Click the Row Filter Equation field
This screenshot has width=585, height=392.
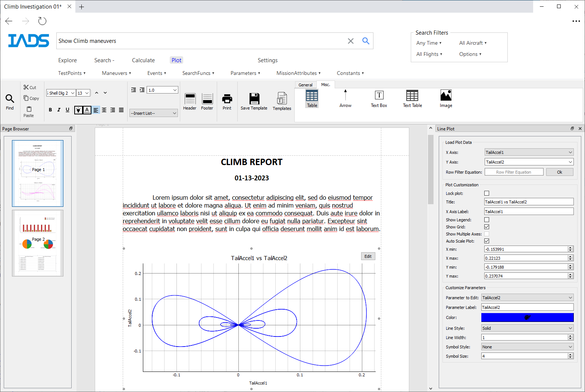click(x=514, y=172)
